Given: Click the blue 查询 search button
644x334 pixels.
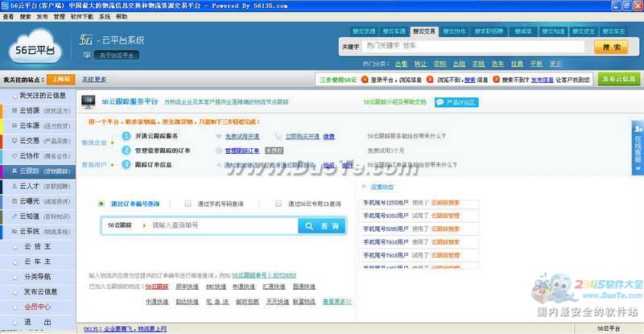Looking at the screenshot, I should click(322, 226).
